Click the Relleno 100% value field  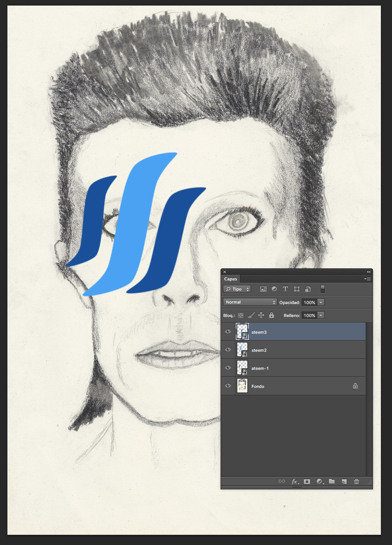point(310,315)
